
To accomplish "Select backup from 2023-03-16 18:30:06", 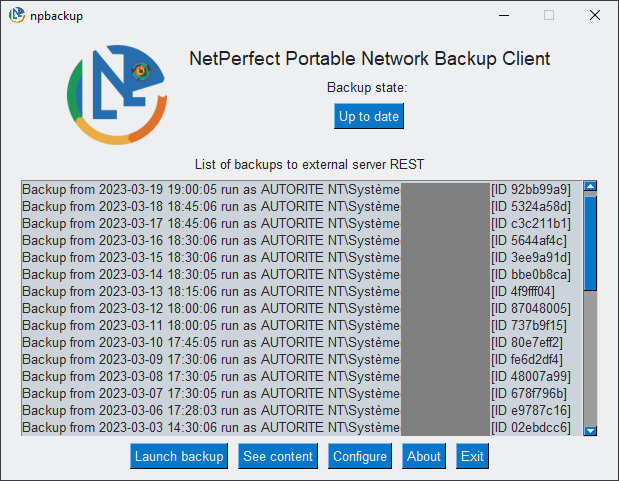I will point(302,240).
